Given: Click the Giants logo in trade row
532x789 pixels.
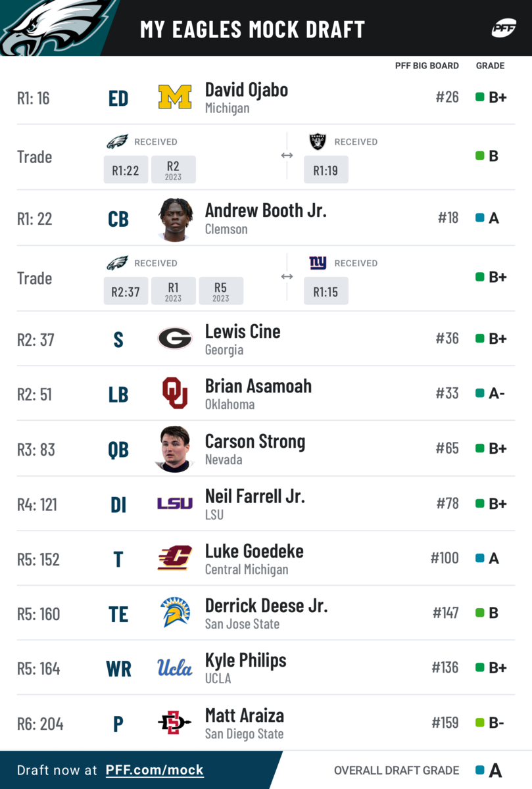Looking at the screenshot, I should click(318, 263).
